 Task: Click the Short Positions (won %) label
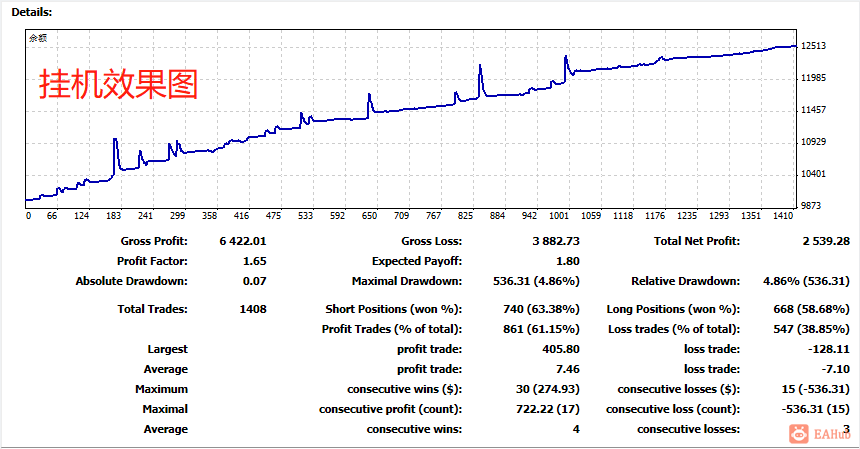coord(393,309)
